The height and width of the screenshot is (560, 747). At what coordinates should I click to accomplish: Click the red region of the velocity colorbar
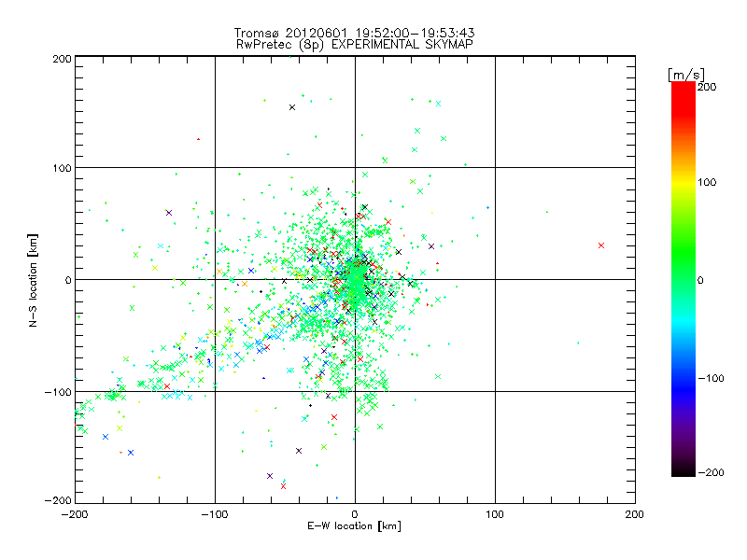(684, 98)
